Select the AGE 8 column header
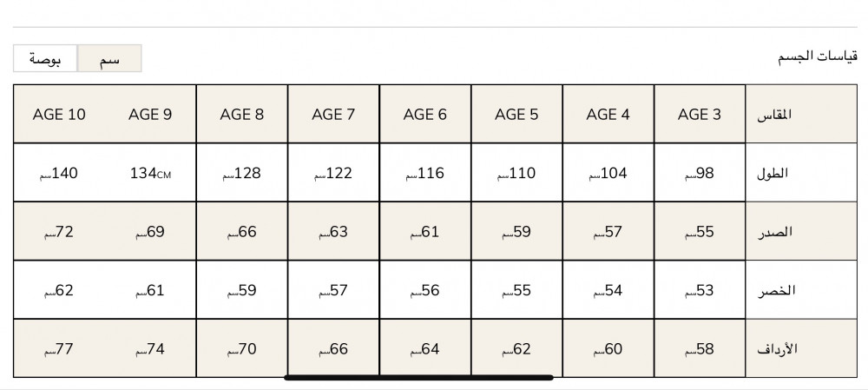 (x=242, y=114)
